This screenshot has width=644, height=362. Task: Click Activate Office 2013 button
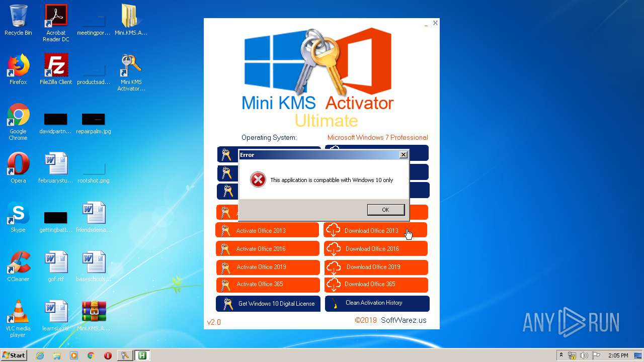pos(267,230)
